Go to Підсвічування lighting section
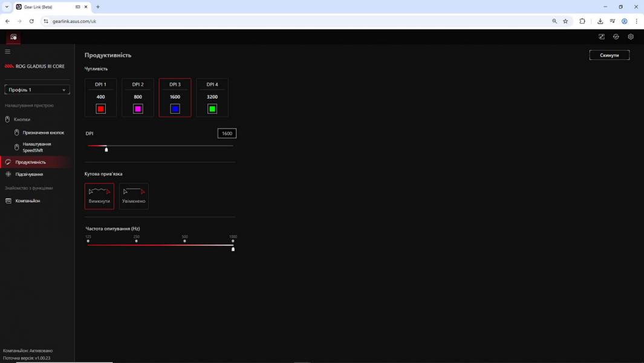Screen dimensions: 644x363 point(29,174)
